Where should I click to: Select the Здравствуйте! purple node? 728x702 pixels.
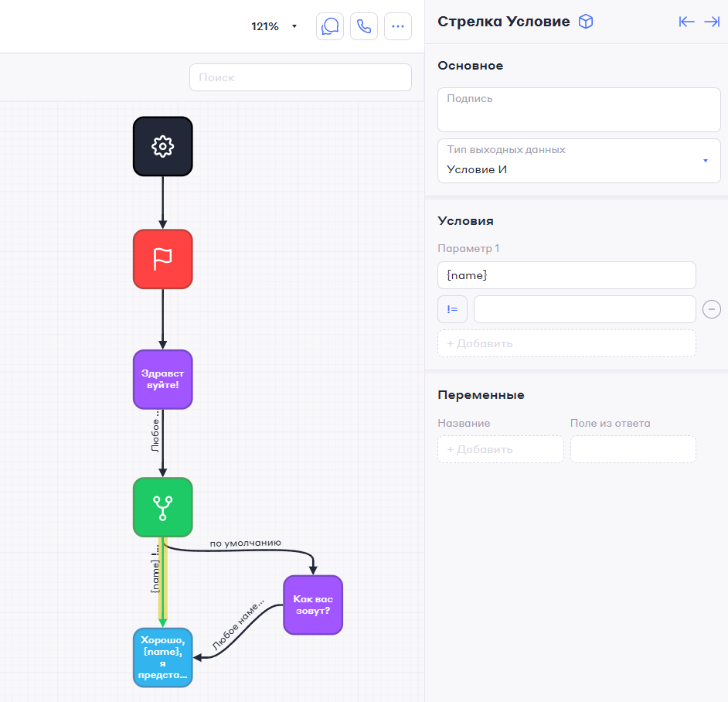(162, 379)
